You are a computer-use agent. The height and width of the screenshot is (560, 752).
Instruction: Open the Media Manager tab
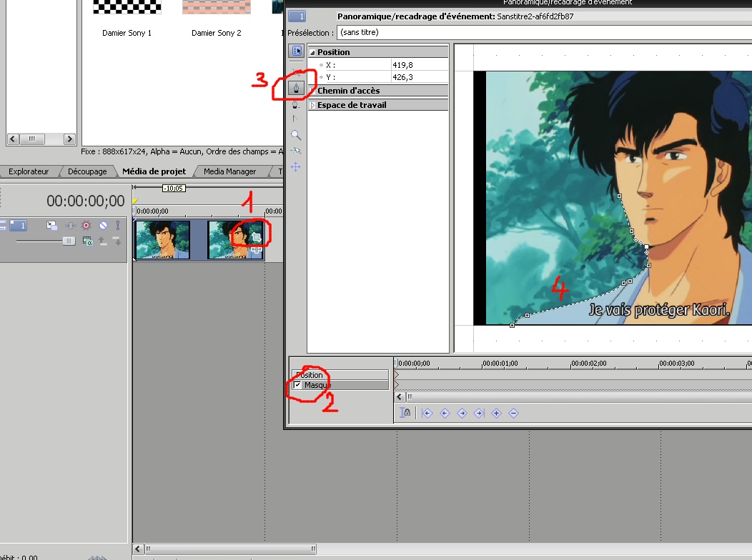[x=229, y=171]
